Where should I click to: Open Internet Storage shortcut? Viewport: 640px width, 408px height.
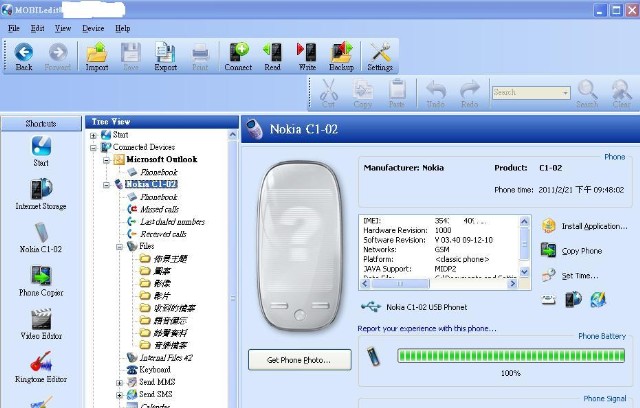(41, 193)
